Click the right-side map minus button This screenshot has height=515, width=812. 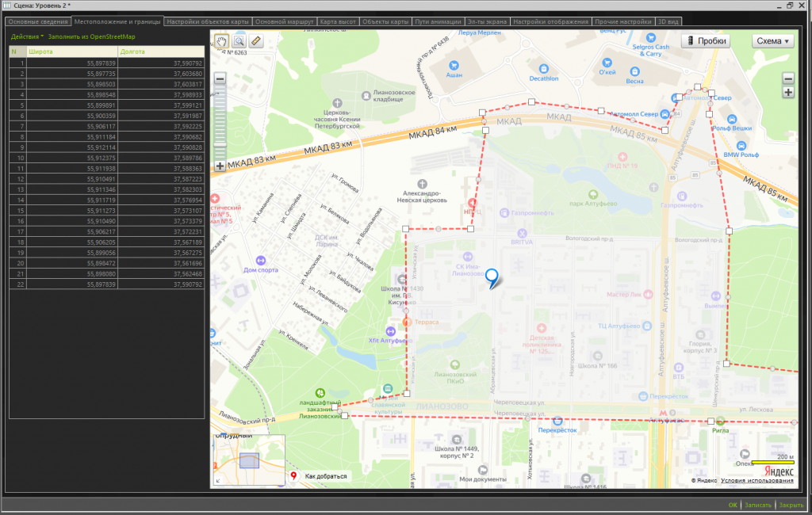(x=788, y=78)
